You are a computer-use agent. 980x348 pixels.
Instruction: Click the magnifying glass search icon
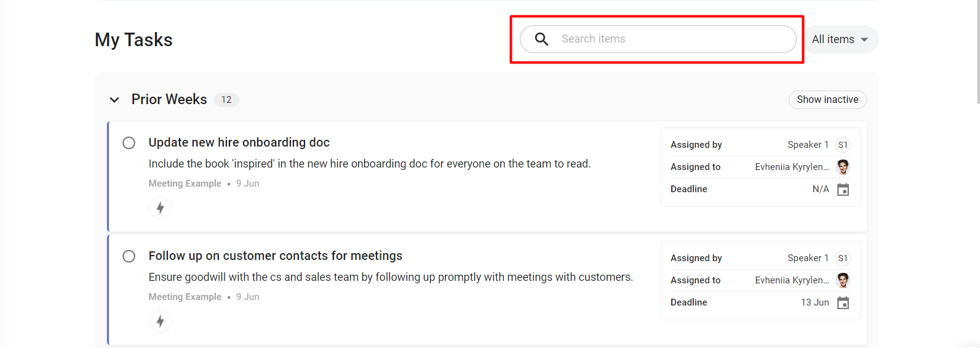pyautogui.click(x=541, y=39)
